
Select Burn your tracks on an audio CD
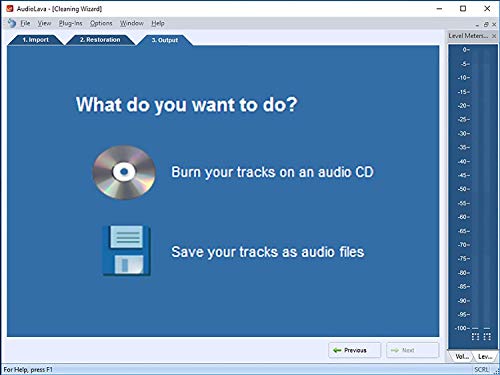pos(272,172)
